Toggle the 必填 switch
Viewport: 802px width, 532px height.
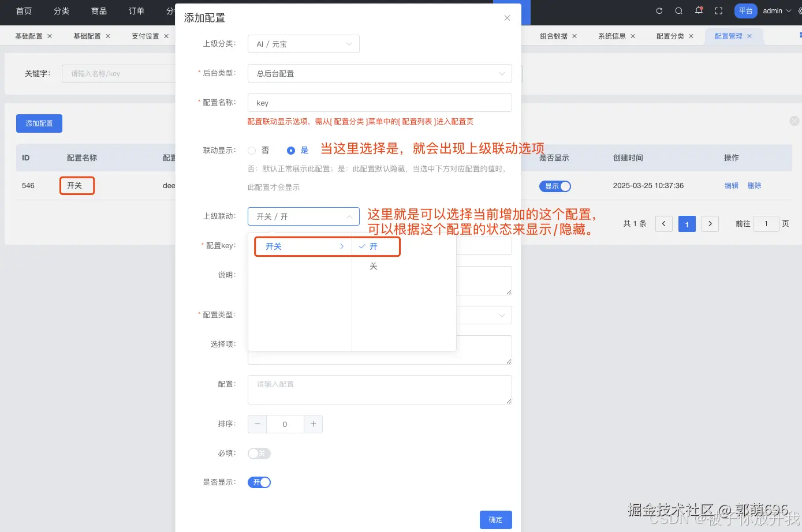[259, 454]
